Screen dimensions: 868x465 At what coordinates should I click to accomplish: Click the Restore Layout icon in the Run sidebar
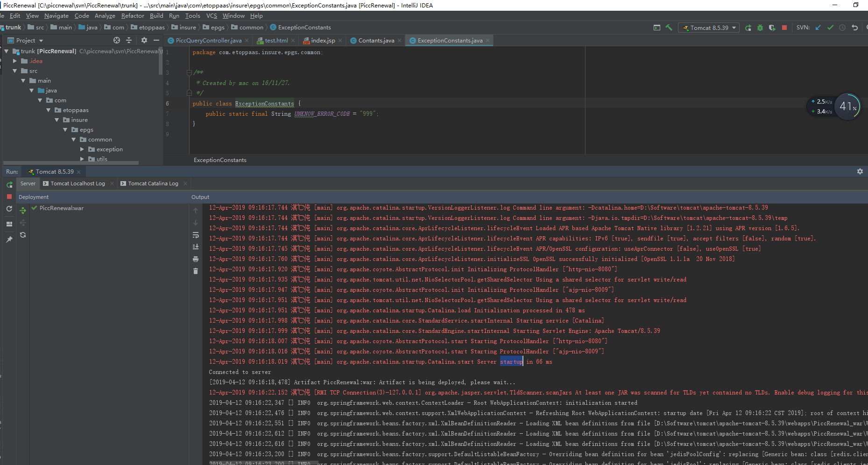point(9,224)
